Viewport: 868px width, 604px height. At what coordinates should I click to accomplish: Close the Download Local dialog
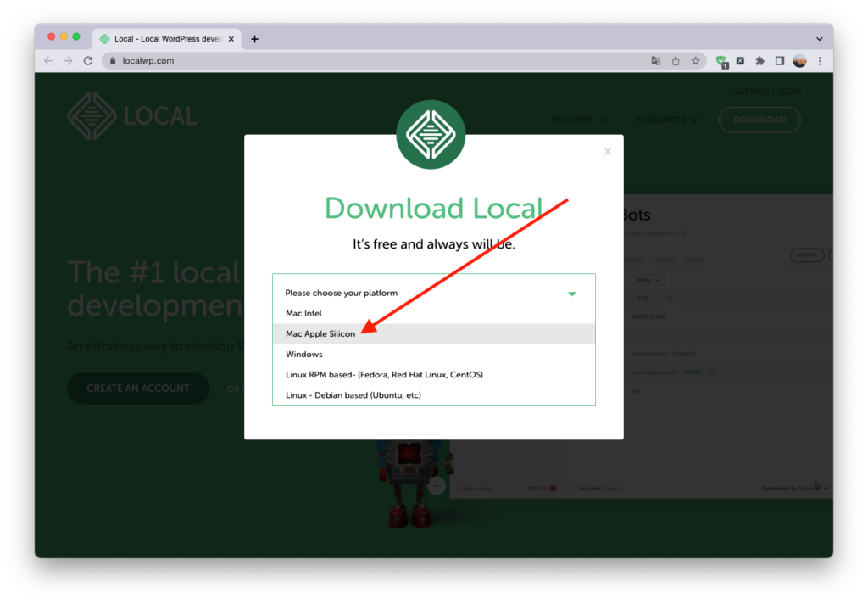click(x=608, y=151)
